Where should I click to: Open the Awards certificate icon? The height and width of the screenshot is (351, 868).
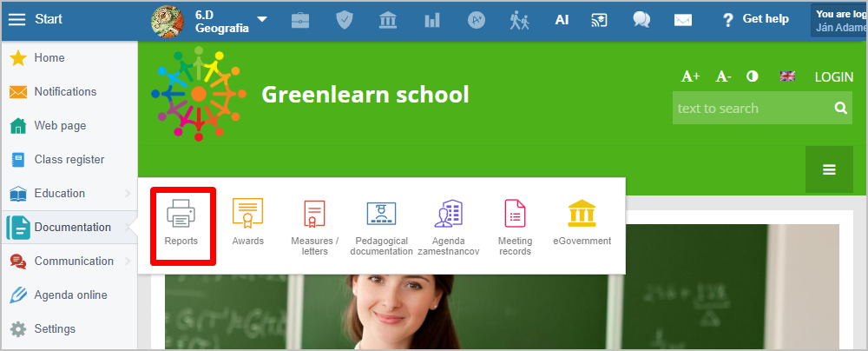coord(247,222)
